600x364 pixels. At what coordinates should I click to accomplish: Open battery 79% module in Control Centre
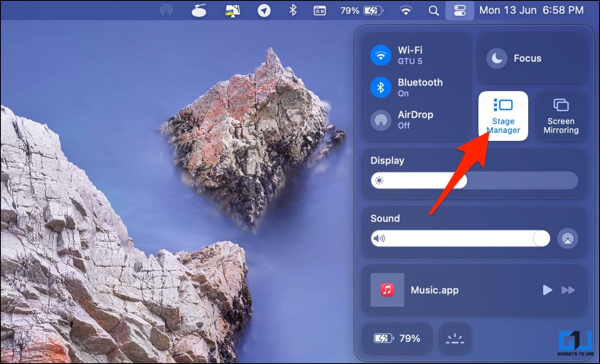tap(397, 338)
